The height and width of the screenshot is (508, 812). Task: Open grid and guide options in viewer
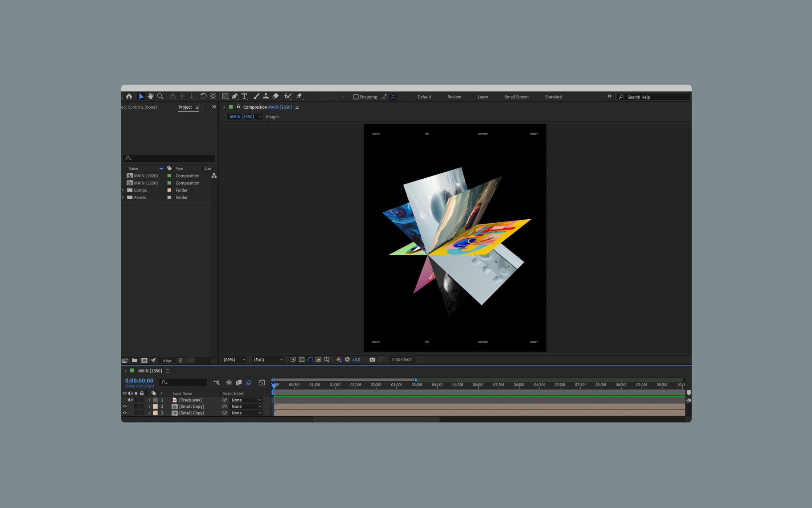(x=327, y=360)
